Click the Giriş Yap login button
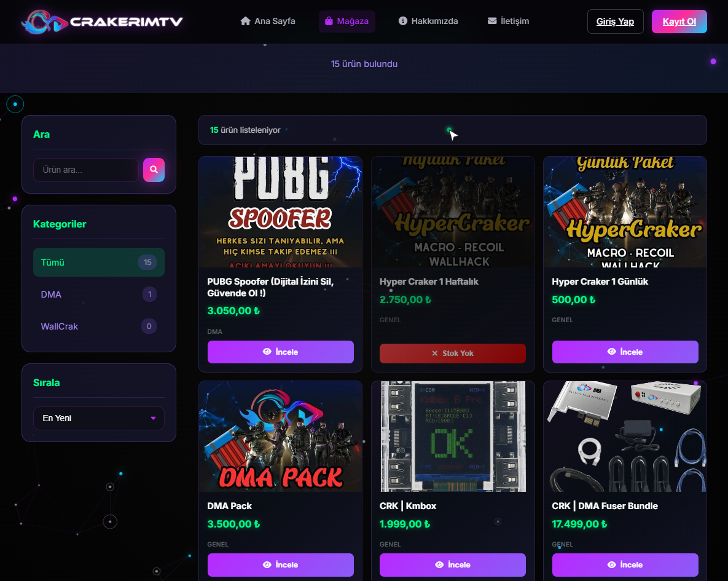Viewport: 728px width, 581px height. 615,22
